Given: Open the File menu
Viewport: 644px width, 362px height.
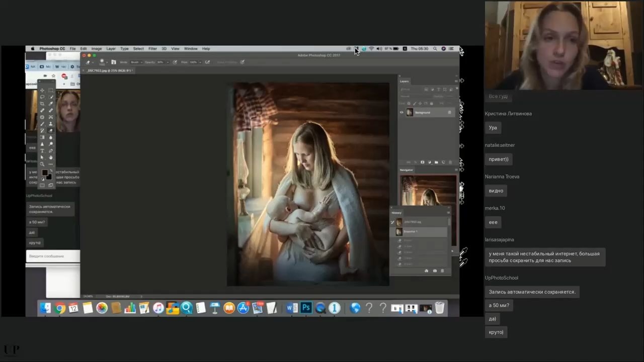Looking at the screenshot, I should point(73,49).
